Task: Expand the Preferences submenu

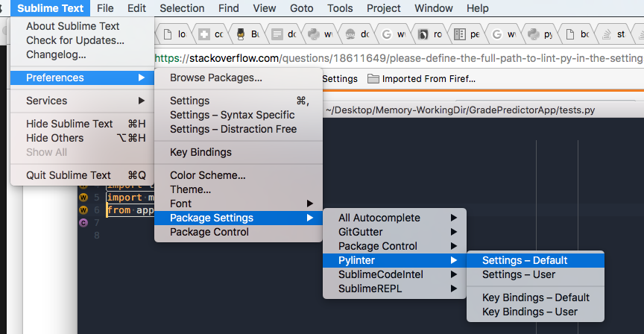Action: (x=82, y=78)
